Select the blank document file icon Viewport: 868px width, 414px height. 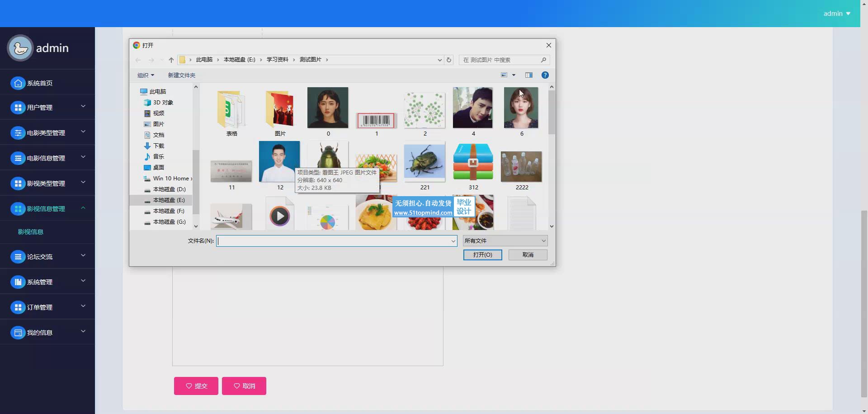(x=521, y=214)
